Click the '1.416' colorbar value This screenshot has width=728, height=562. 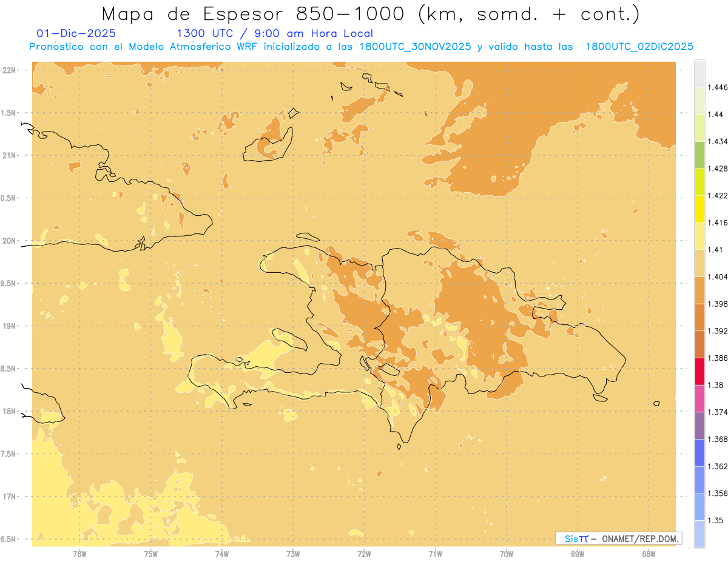718,222
